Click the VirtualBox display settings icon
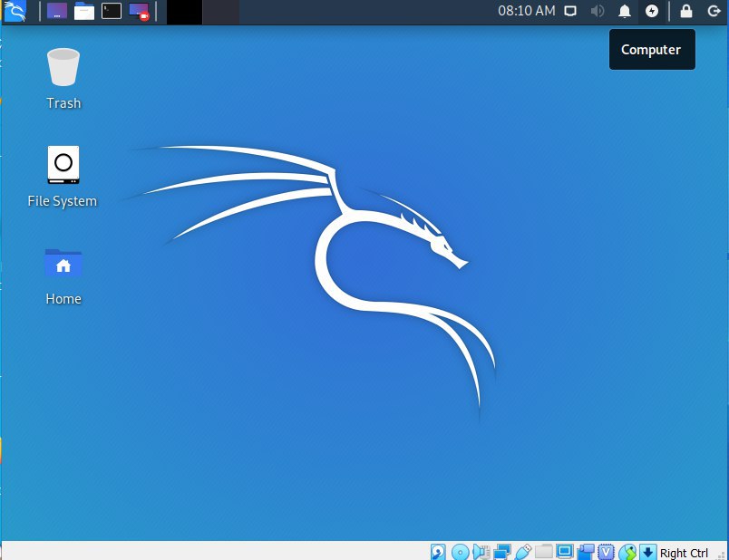Viewport: 729px width, 560px height. coord(564,552)
